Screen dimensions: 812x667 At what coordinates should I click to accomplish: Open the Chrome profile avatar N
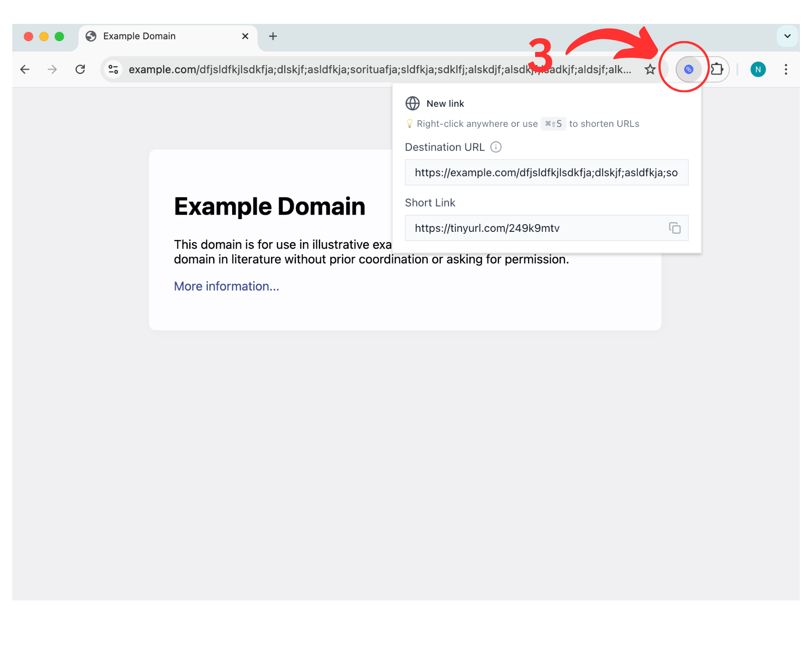pos(758,69)
